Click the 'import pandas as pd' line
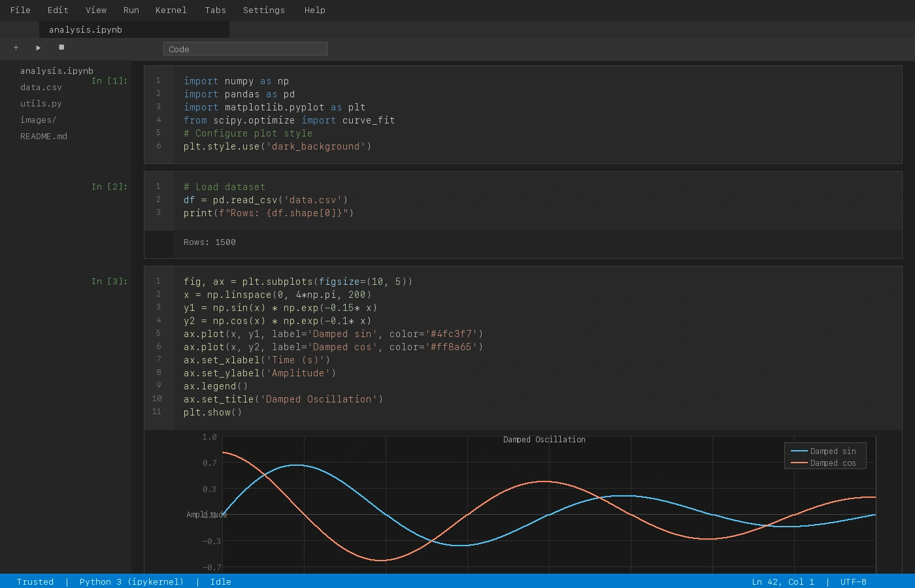 [239, 94]
